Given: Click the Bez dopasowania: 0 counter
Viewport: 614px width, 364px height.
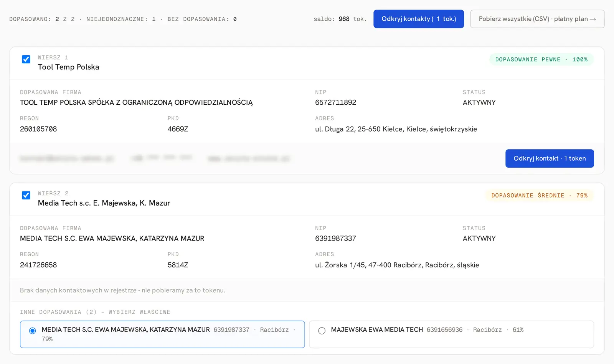Looking at the screenshot, I should point(202,19).
